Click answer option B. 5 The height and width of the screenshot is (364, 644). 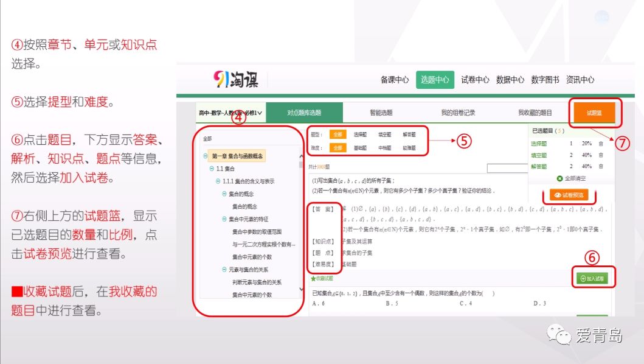pos(392,304)
